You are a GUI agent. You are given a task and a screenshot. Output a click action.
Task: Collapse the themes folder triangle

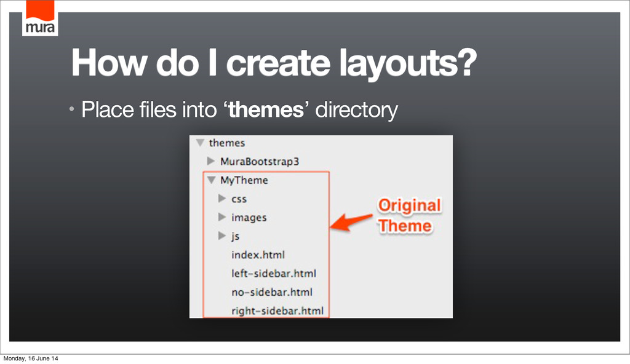200,143
